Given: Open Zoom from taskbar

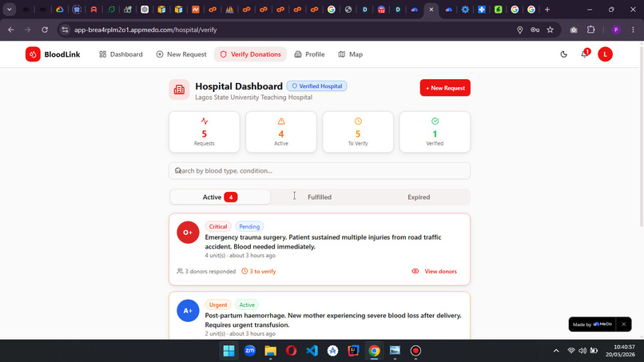Looking at the screenshot, I should pyautogui.click(x=250, y=351).
